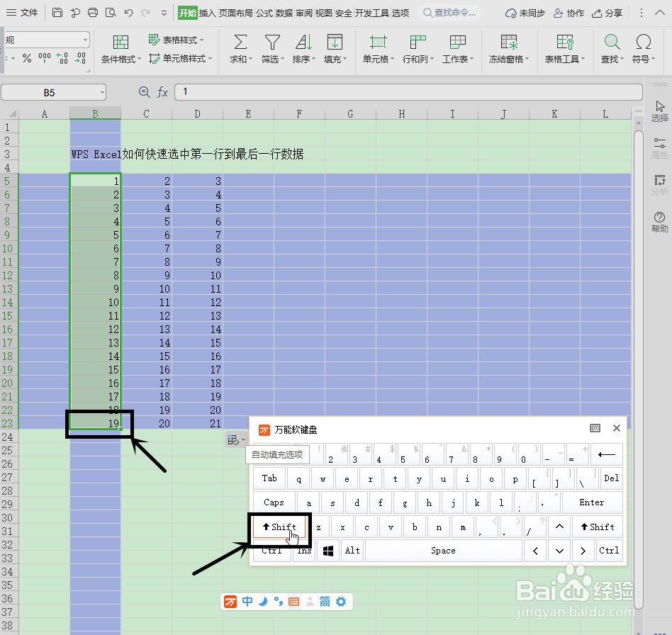Open the 条件格式 conditional formatting tool

pyautogui.click(x=121, y=50)
